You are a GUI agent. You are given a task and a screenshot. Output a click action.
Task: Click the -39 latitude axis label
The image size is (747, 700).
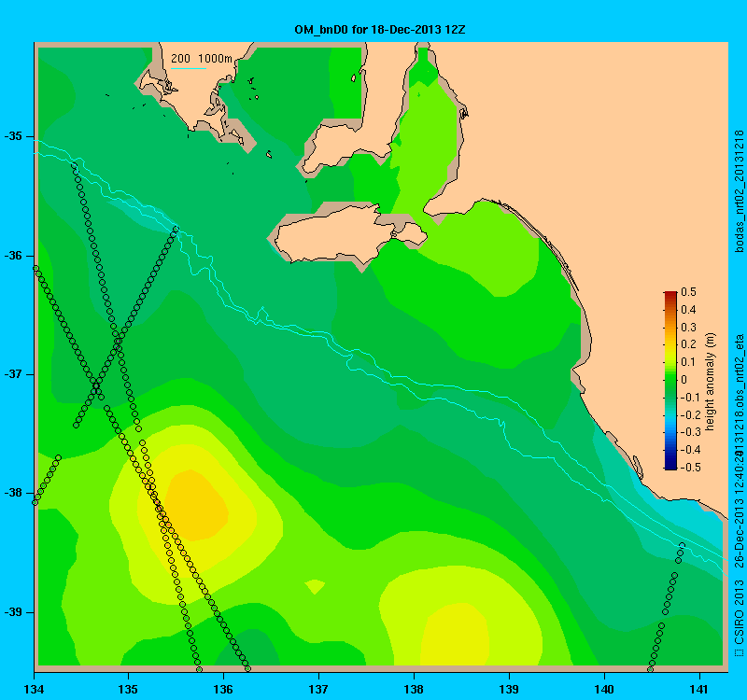pos(13,612)
